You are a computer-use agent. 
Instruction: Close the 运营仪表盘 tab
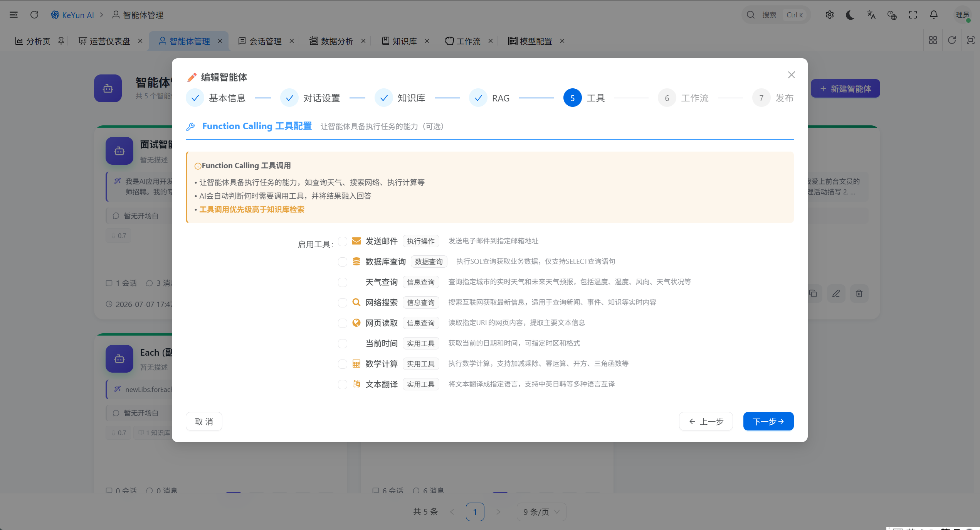click(x=140, y=41)
